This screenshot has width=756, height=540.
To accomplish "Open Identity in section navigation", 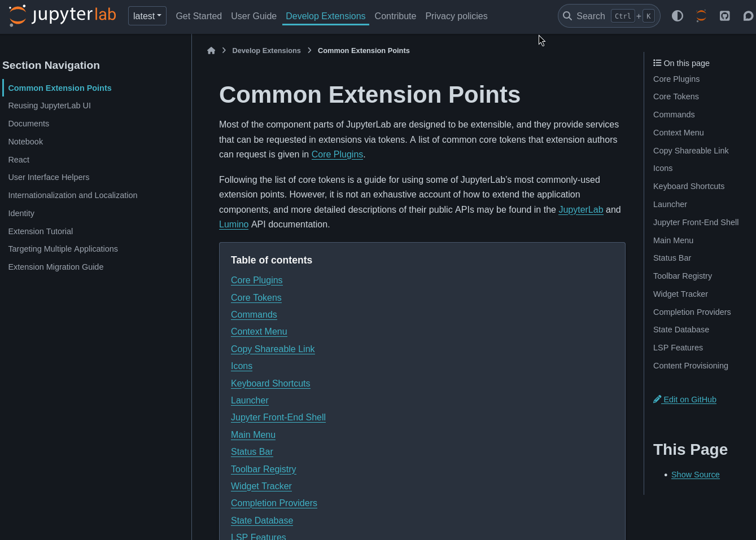I will (x=21, y=213).
